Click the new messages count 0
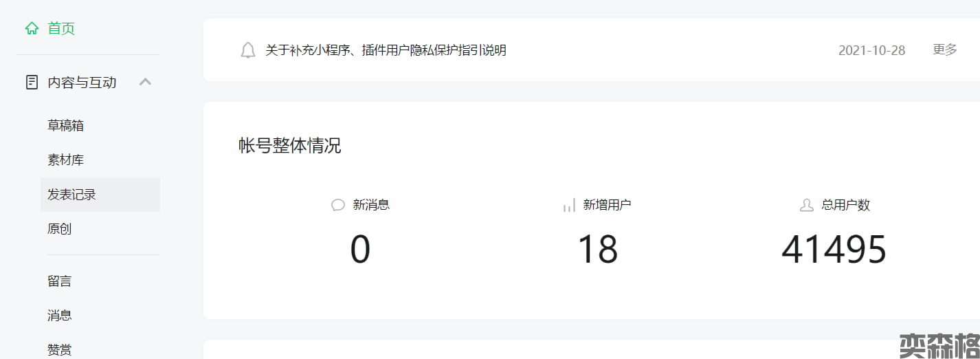The image size is (980, 359). pos(360,250)
